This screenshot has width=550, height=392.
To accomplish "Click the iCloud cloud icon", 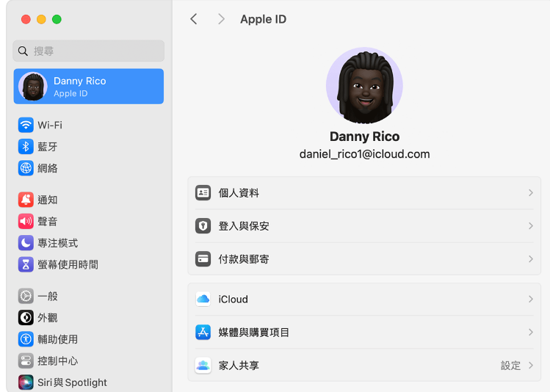I will point(203,299).
